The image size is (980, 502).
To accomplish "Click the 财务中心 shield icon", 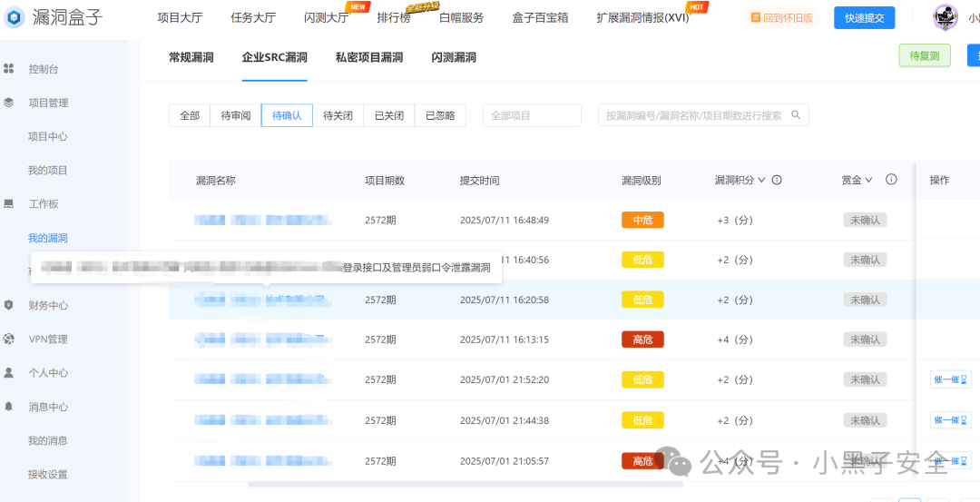I will click(9, 305).
